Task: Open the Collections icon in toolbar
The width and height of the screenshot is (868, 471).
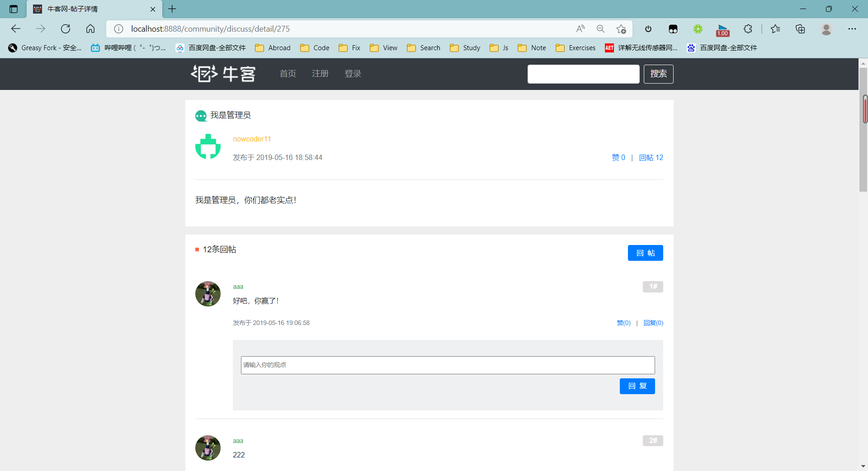Action: [x=800, y=29]
